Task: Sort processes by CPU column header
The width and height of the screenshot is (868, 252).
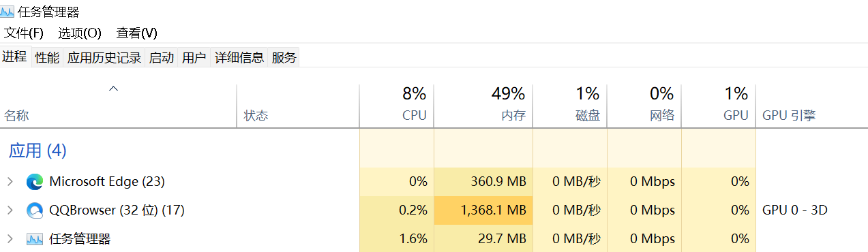Action: coord(397,106)
